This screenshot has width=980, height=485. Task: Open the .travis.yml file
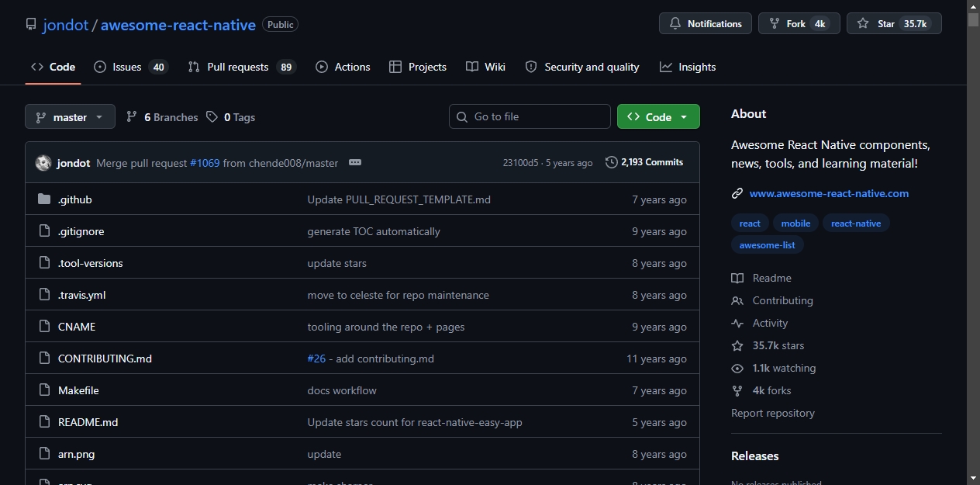(82, 295)
